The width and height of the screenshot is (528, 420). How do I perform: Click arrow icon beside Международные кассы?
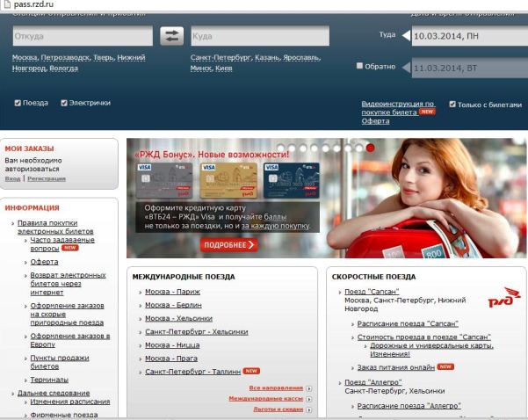coord(309,398)
